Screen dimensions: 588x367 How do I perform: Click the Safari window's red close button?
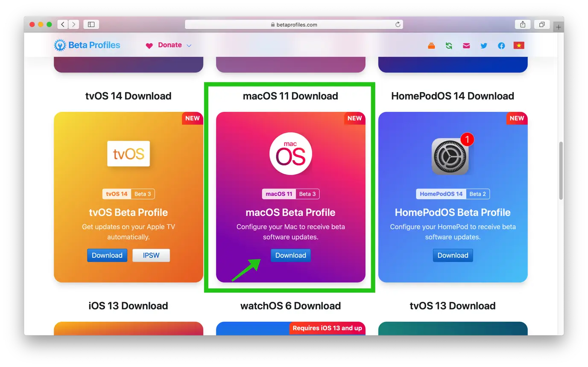click(32, 24)
